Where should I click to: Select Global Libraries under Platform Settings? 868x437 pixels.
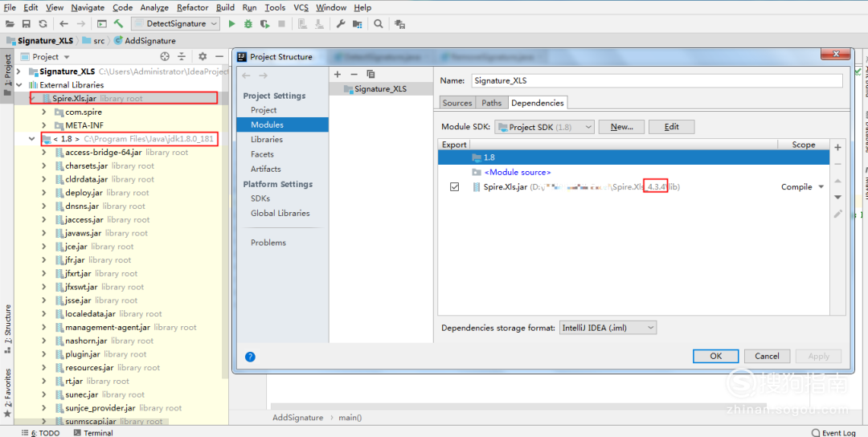click(x=280, y=213)
